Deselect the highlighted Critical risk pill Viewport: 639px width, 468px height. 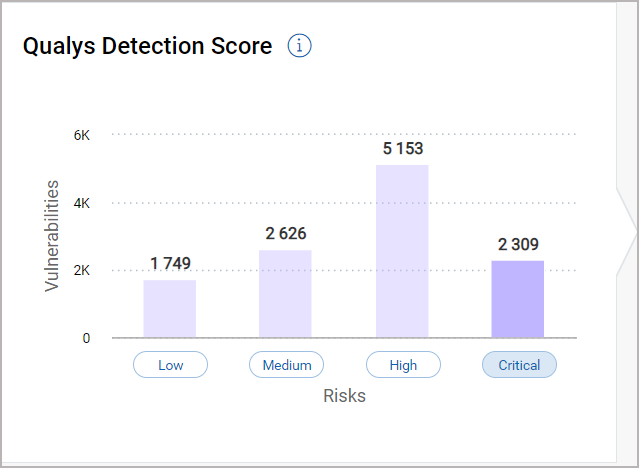519,365
